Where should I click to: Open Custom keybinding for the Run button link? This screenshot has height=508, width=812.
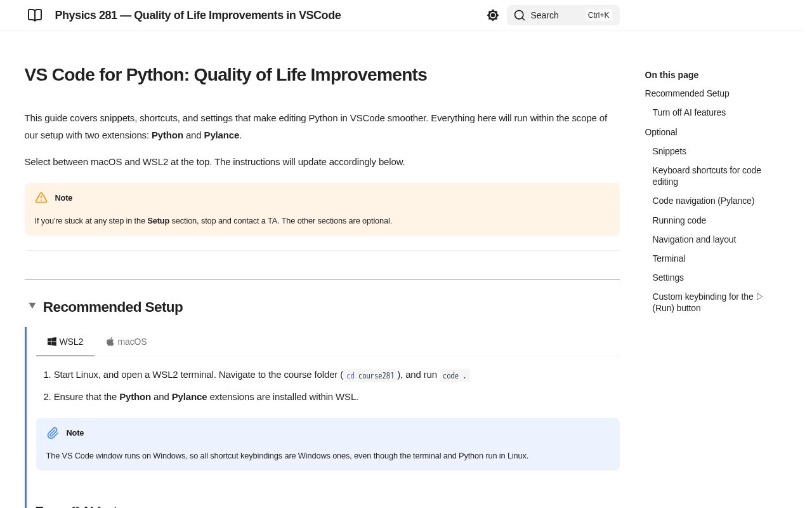click(x=707, y=302)
